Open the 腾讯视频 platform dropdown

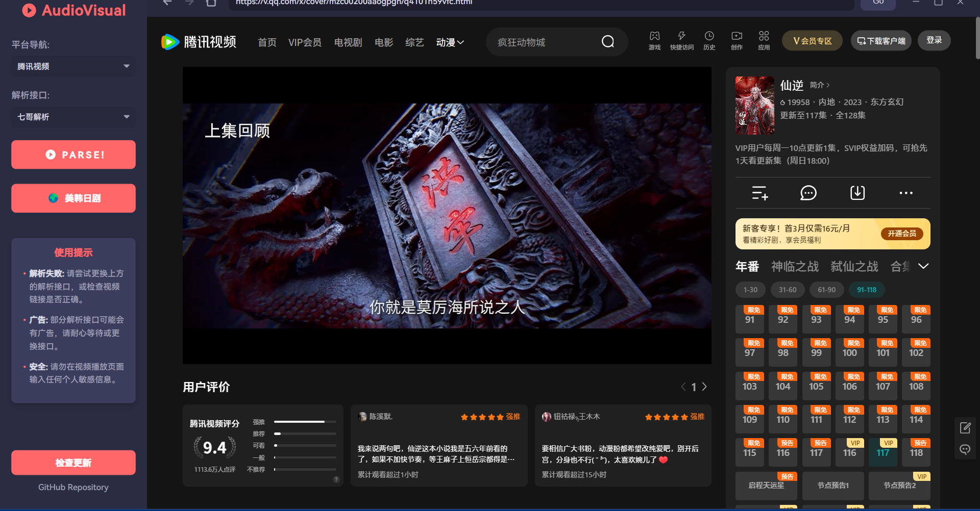point(73,66)
